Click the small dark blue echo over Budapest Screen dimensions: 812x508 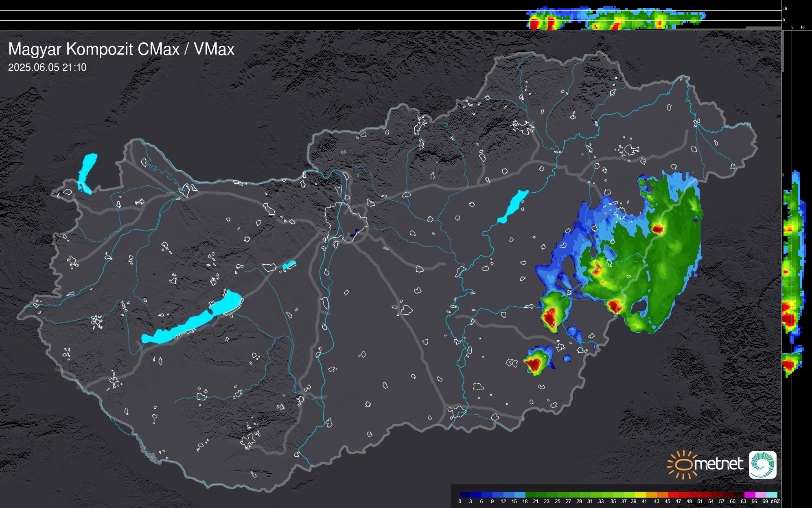(355, 233)
